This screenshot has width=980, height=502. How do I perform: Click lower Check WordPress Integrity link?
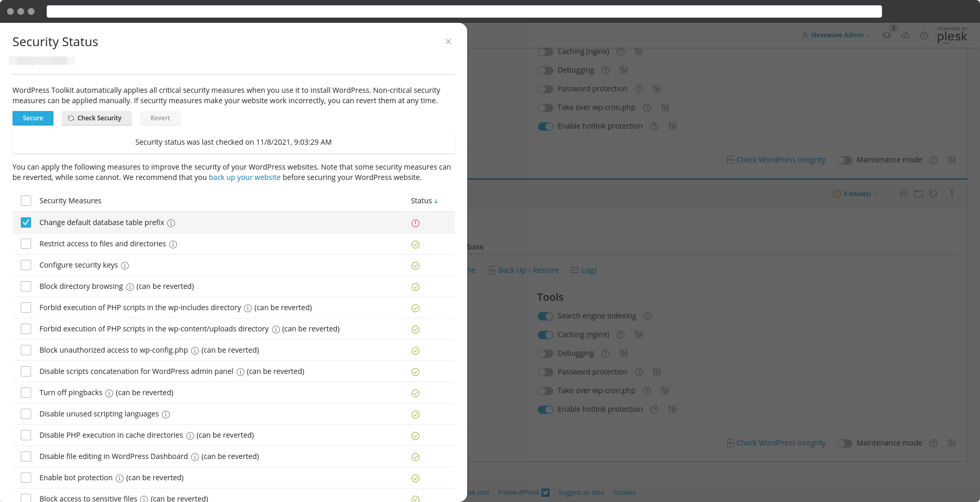pyautogui.click(x=777, y=443)
